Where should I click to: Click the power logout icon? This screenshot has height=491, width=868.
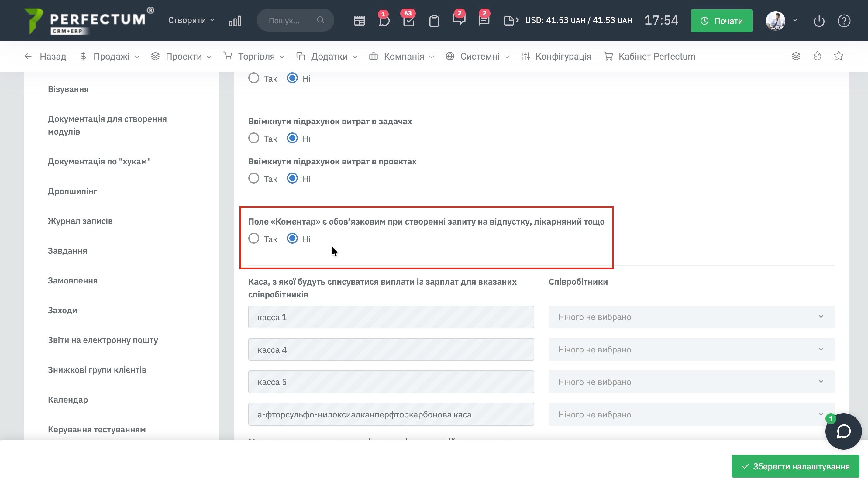click(x=819, y=21)
